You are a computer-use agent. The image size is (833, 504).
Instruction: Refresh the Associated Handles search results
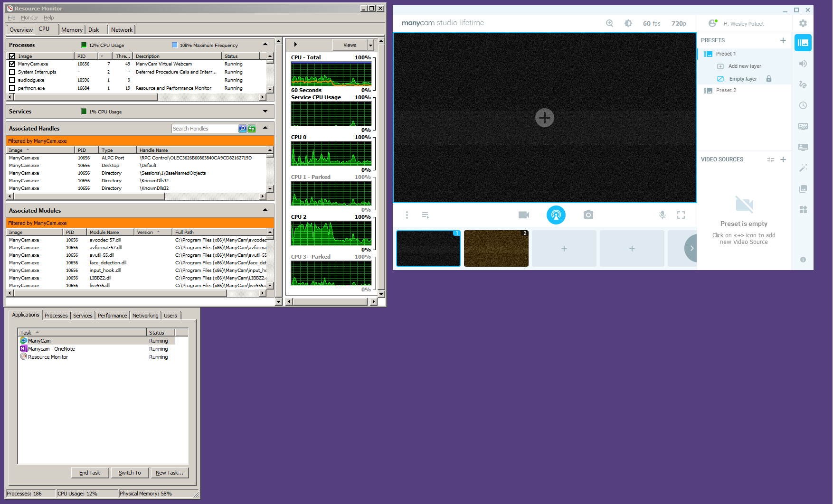click(252, 129)
